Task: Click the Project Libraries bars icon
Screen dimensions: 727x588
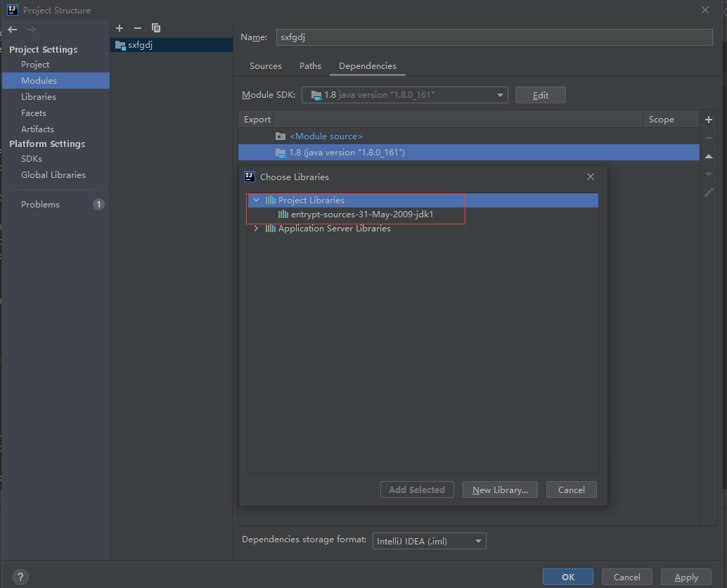Action: coord(270,200)
